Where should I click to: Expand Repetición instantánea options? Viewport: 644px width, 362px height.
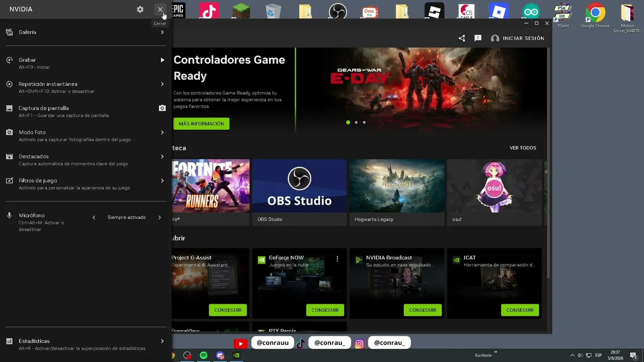(x=162, y=84)
